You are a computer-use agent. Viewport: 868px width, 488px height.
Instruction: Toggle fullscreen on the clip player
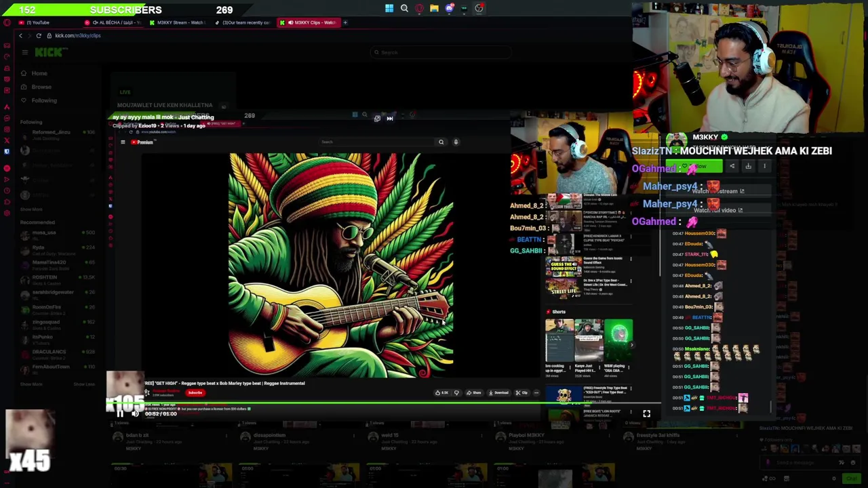646,413
